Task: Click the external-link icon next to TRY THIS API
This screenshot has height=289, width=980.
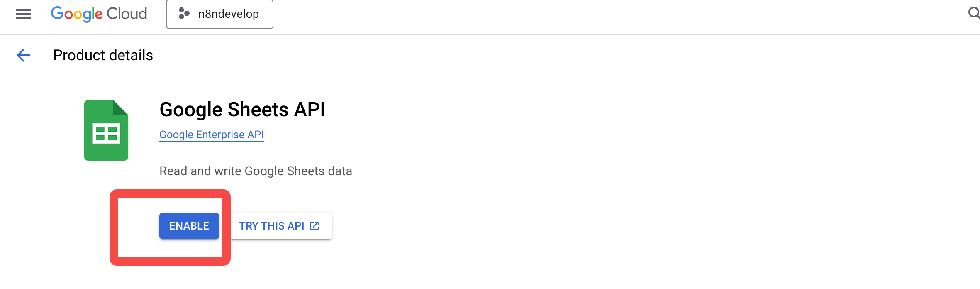Action: point(315,226)
